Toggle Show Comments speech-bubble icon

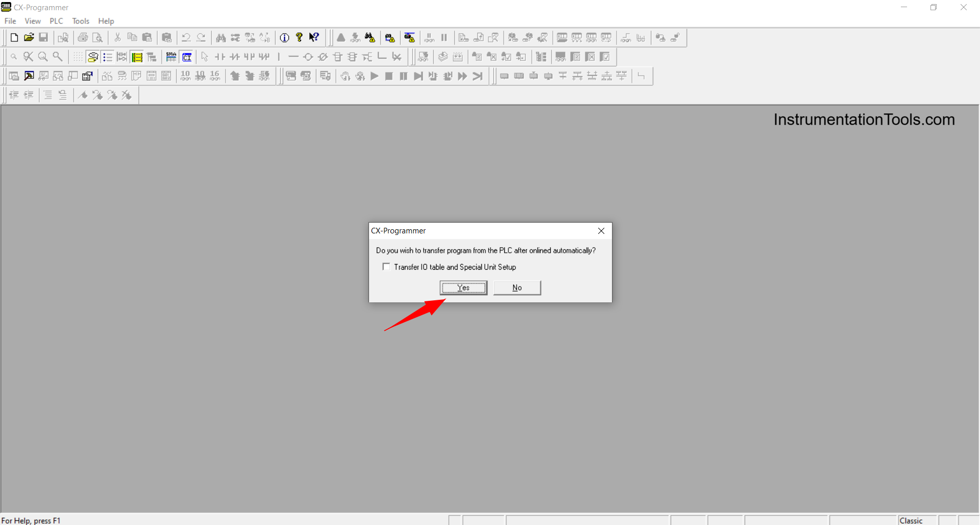click(92, 57)
